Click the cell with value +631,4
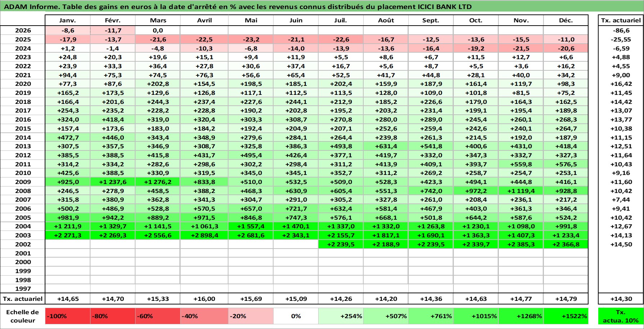The image size is (644, 329). 386,146
